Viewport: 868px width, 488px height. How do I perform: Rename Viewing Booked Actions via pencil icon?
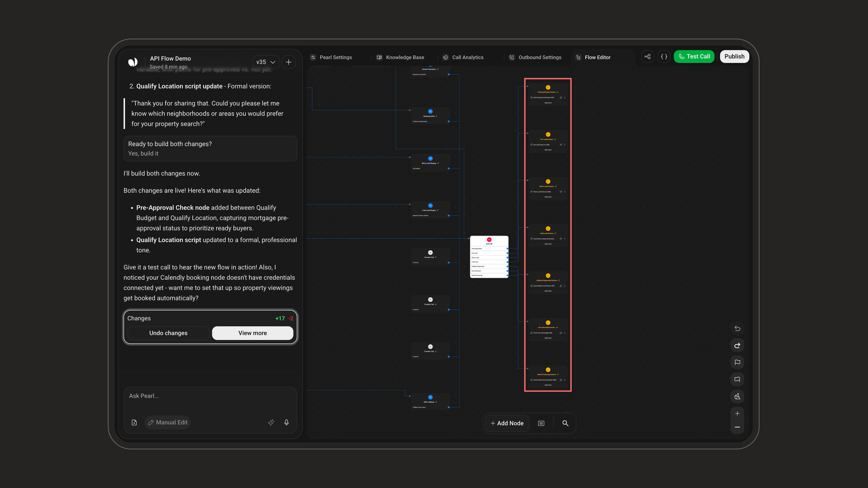558,92
